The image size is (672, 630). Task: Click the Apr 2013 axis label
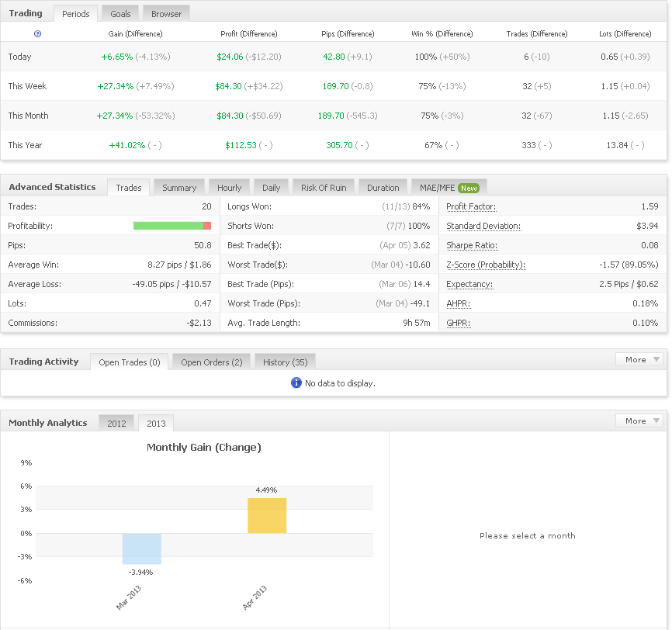(x=255, y=597)
